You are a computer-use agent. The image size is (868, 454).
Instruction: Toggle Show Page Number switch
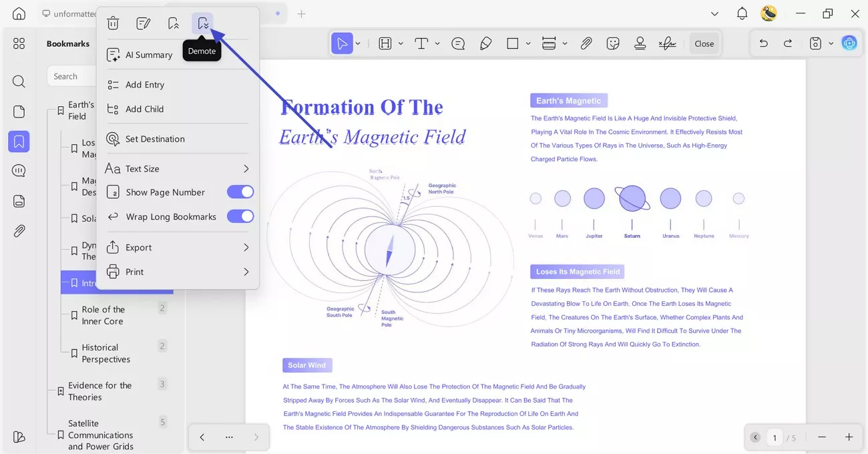pyautogui.click(x=240, y=192)
